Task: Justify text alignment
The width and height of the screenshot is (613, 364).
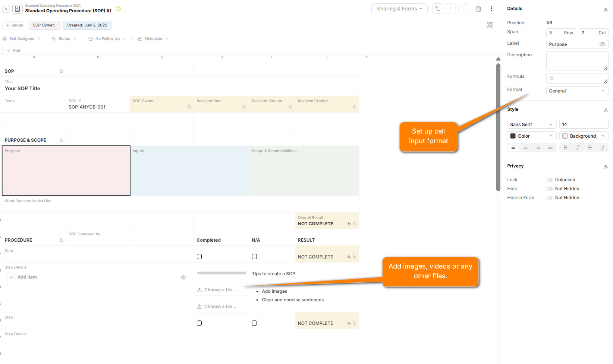Action: [550, 147]
